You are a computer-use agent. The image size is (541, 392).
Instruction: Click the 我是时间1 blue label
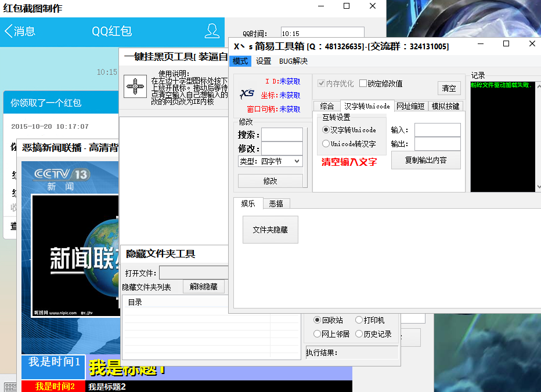[54, 366]
